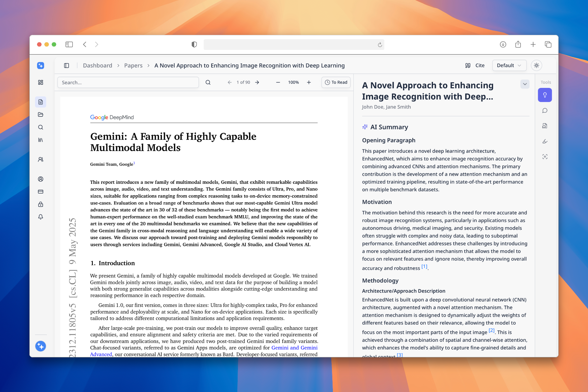
Task: Open the library section in the sidebar
Action: tap(41, 140)
